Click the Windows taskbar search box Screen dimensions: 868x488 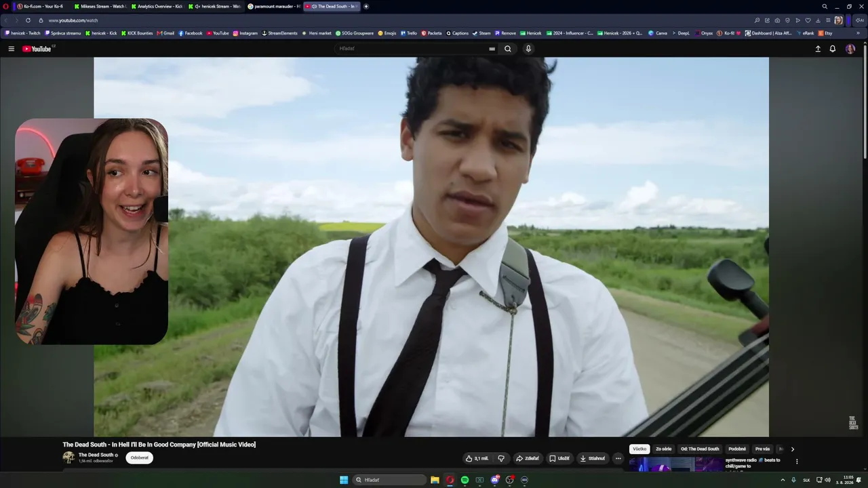(x=389, y=480)
